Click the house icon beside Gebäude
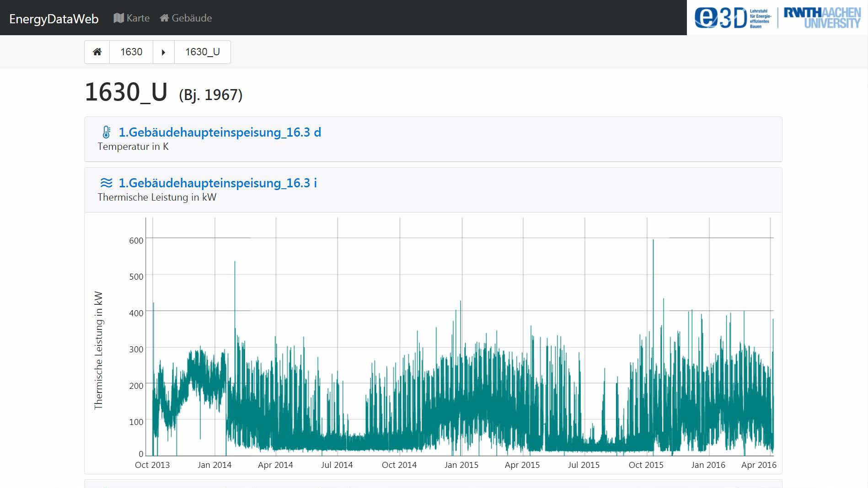 pyautogui.click(x=164, y=18)
